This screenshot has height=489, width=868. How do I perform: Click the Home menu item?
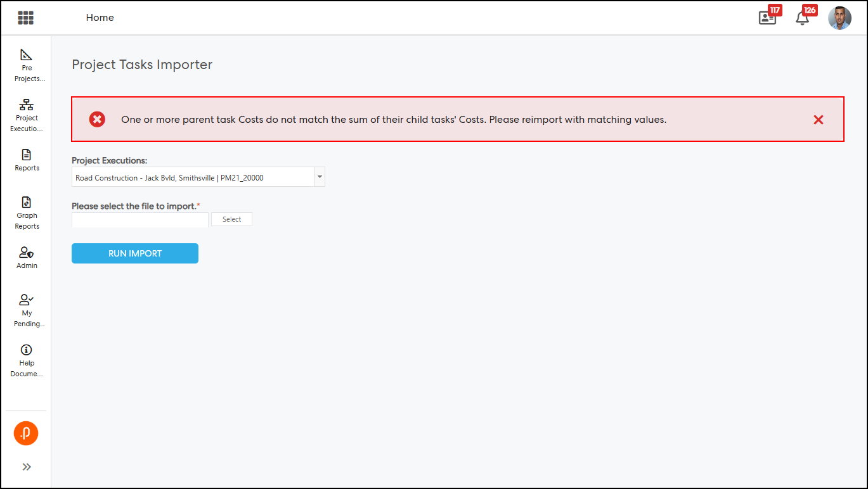[x=100, y=18]
